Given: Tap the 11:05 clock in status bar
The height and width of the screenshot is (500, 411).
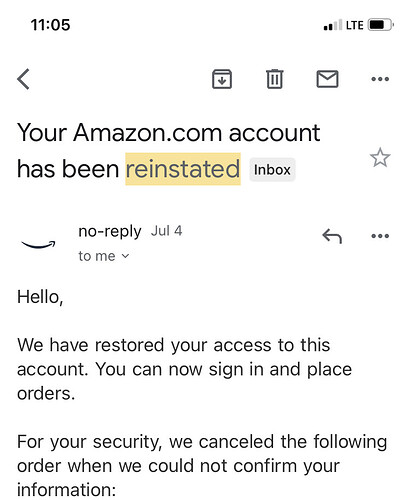Looking at the screenshot, I should (x=50, y=25).
